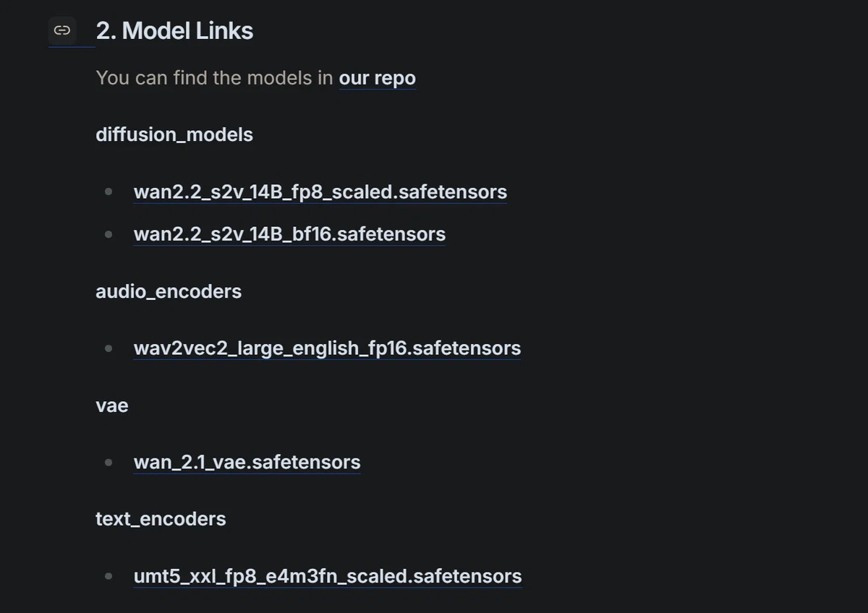Screen dimensions: 868x613
Task: Click the "You can find the models in" text
Action: pos(215,77)
